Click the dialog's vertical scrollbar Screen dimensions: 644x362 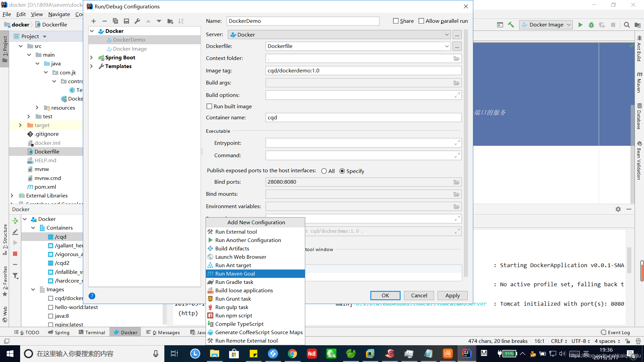point(466,151)
